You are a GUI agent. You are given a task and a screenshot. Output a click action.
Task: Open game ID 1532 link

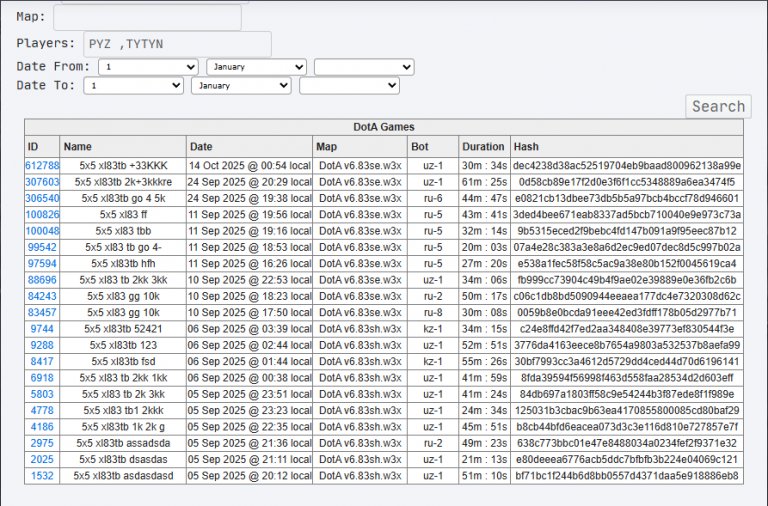pyautogui.click(x=42, y=476)
